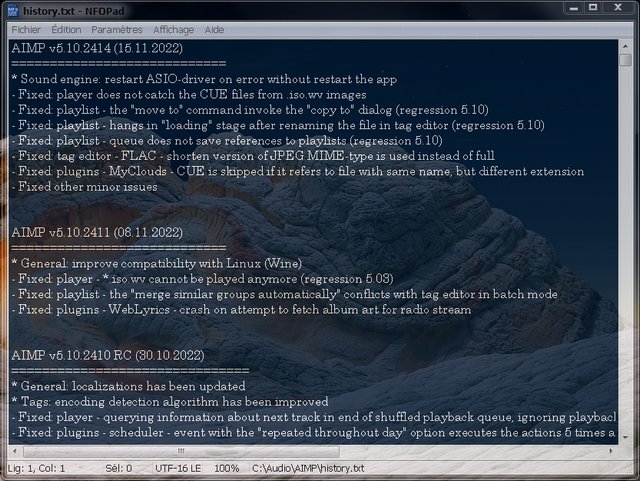640x481 pixels.
Task: Click the 'queue does not save references' line
Action: (x=227, y=141)
